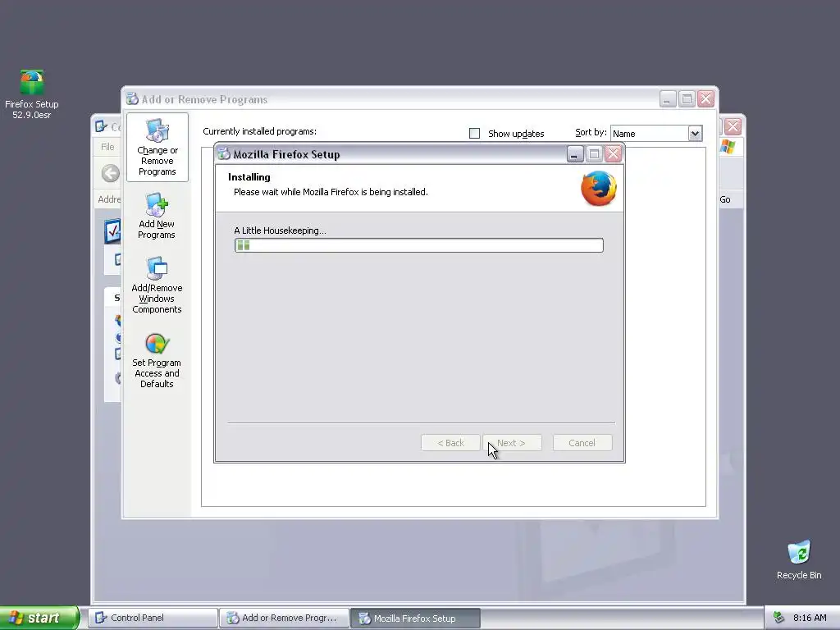Screen dimensions: 840x630
Task: Click the taskbar clock showing 8:16 AM
Action: point(810,618)
